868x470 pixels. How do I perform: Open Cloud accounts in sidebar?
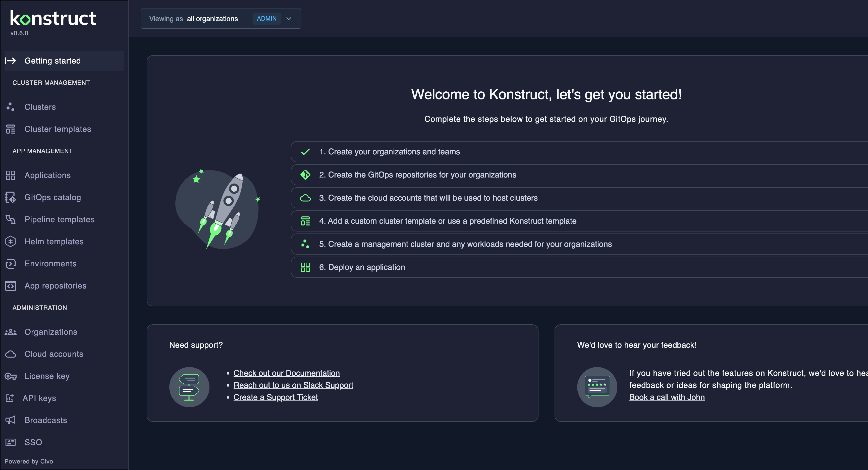point(64,354)
